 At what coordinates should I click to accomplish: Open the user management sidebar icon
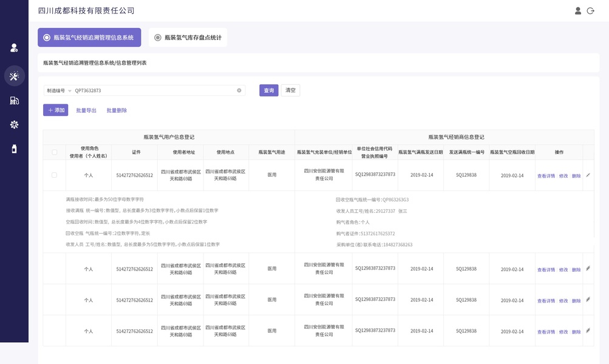pyautogui.click(x=14, y=47)
